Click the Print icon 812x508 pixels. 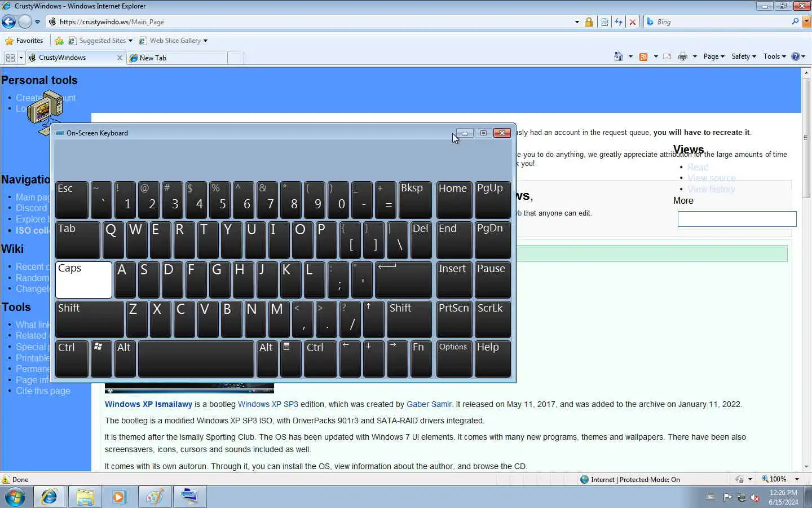[x=683, y=56]
